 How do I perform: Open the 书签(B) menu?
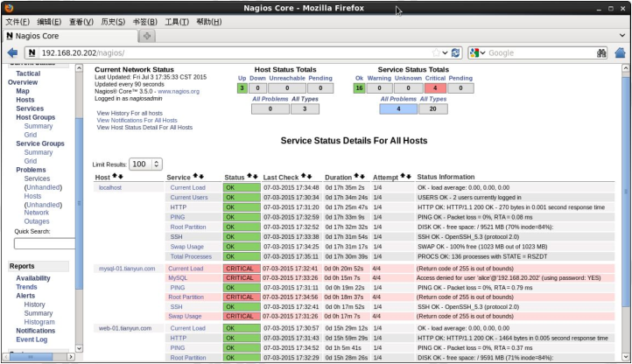pos(145,22)
